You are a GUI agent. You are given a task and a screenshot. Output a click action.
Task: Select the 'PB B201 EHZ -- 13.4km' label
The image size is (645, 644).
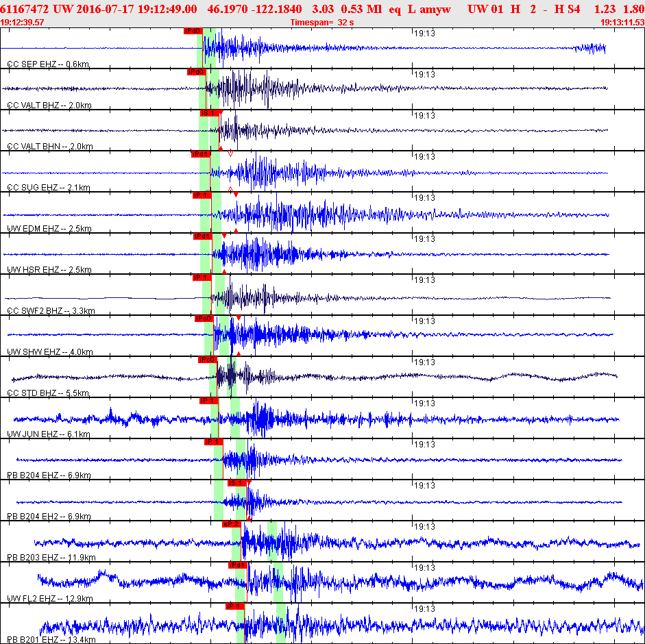pyautogui.click(x=51, y=639)
